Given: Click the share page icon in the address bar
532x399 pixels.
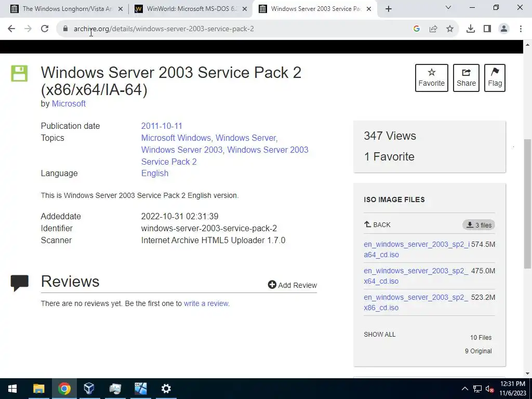Looking at the screenshot, I should 433,29.
